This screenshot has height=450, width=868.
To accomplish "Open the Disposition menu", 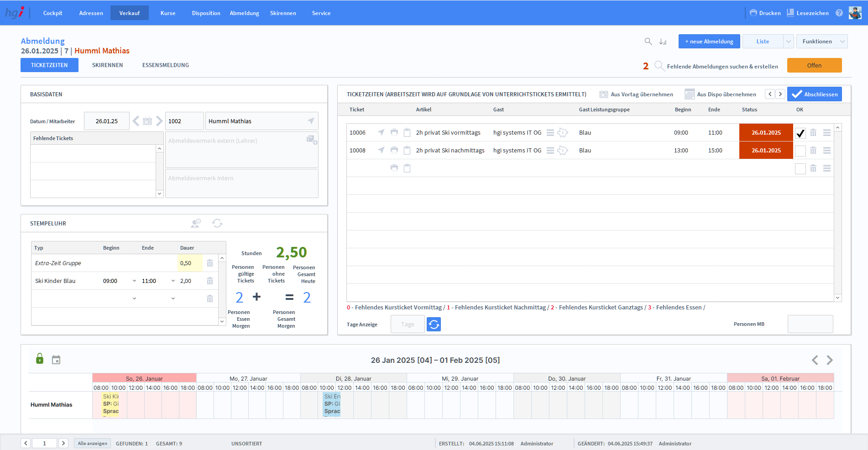I will tap(206, 13).
